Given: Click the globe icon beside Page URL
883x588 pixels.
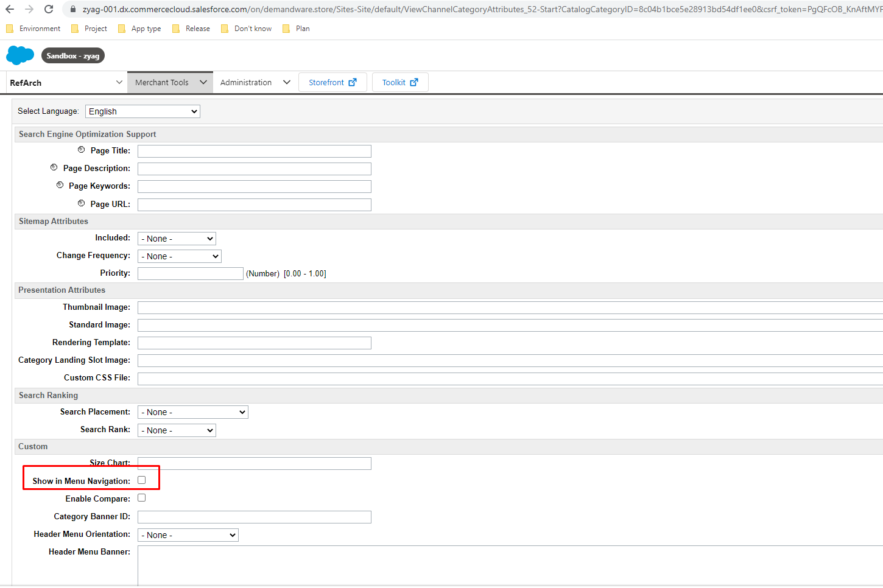Looking at the screenshot, I should (82, 203).
